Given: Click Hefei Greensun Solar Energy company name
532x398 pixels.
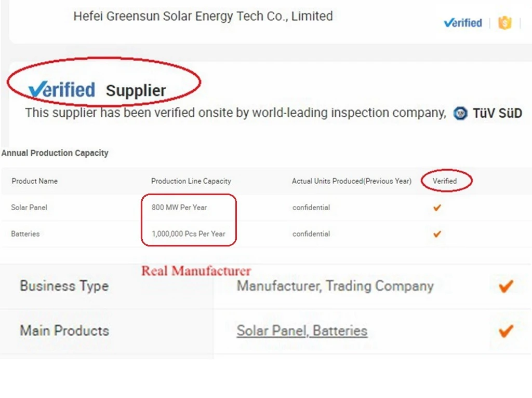Looking at the screenshot, I should (203, 16).
